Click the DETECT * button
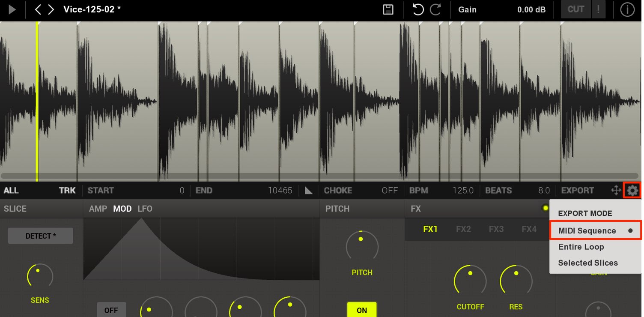 tap(41, 236)
